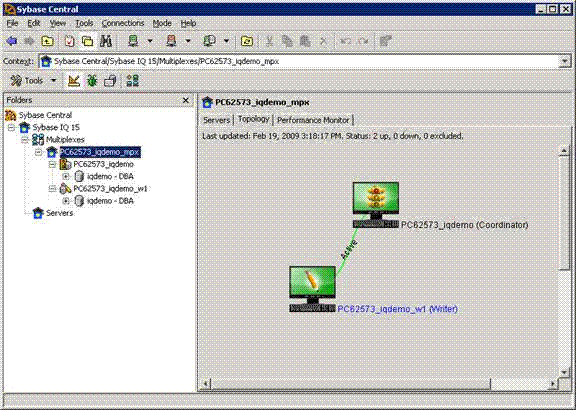Refresh the folder view
The height and width of the screenshot is (410, 576).
tap(247, 41)
